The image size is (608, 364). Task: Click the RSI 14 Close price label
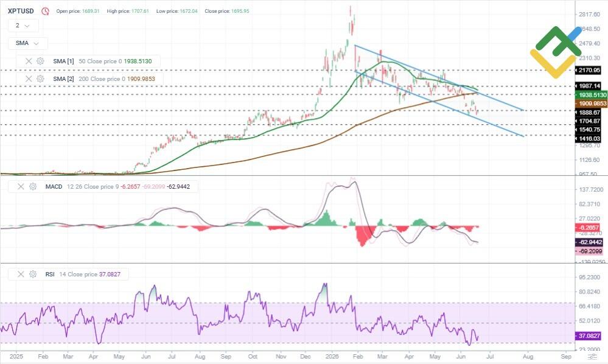[x=71, y=274]
